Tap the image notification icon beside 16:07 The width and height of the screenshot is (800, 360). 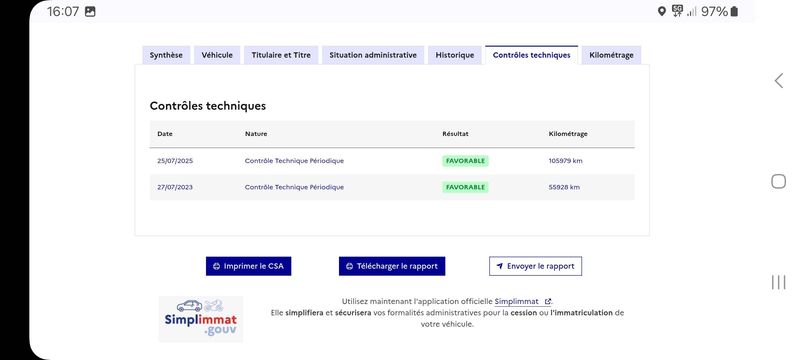click(90, 11)
